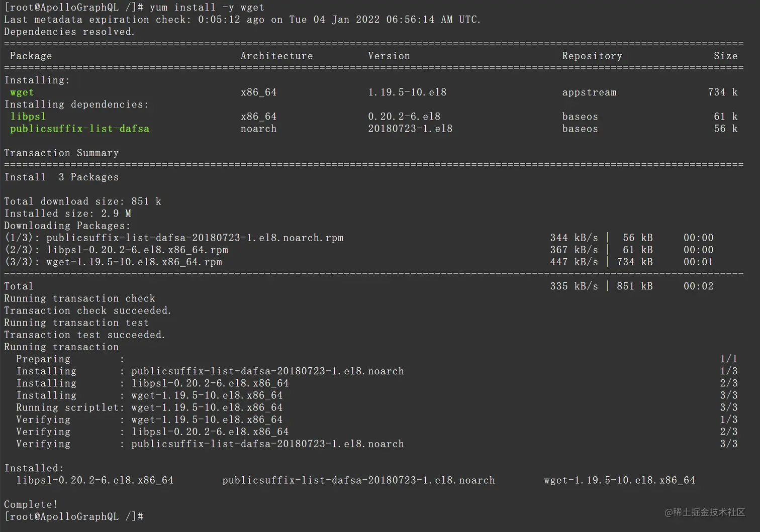Click the 'Transaction Summary' heading

tap(61, 153)
